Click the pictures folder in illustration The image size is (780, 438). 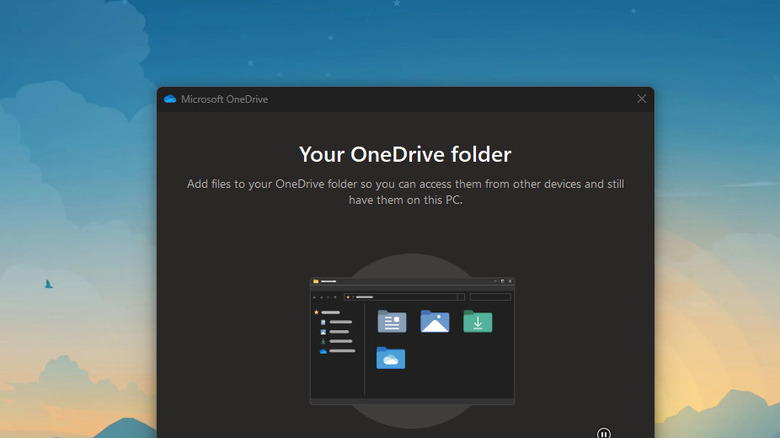click(435, 321)
